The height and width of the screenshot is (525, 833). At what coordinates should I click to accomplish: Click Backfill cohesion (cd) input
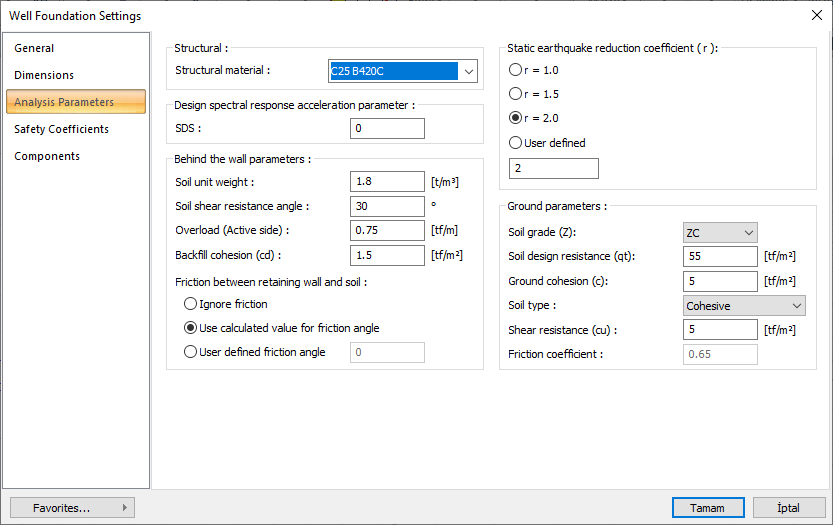coord(387,255)
